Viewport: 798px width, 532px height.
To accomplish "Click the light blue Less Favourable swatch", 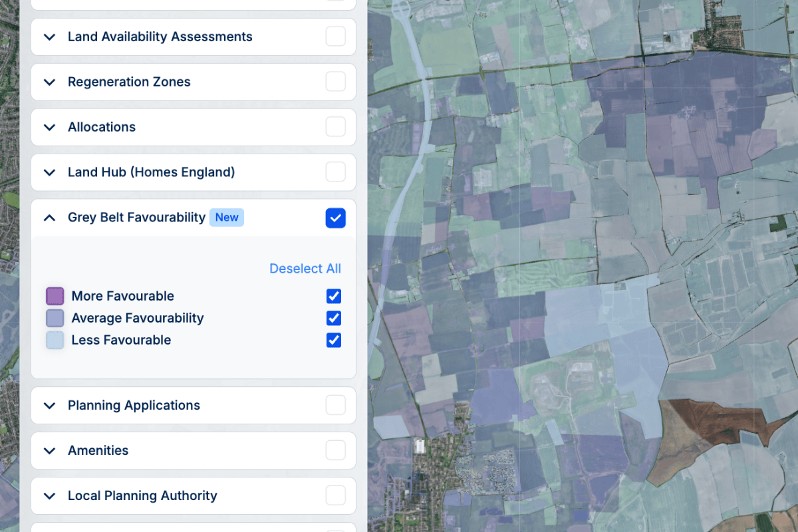I will (x=55, y=340).
